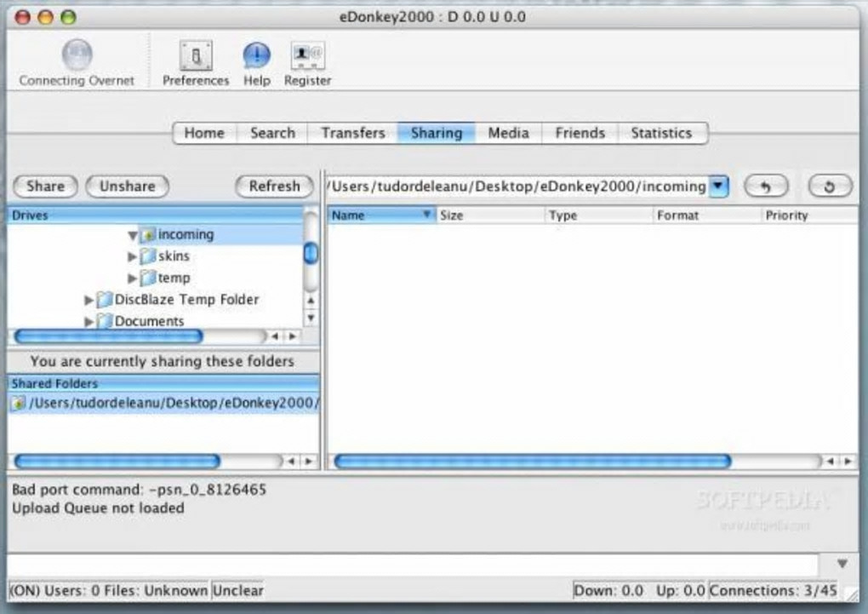Image resolution: width=868 pixels, height=614 pixels.
Task: Click the Register toolbar icon
Action: click(x=308, y=55)
